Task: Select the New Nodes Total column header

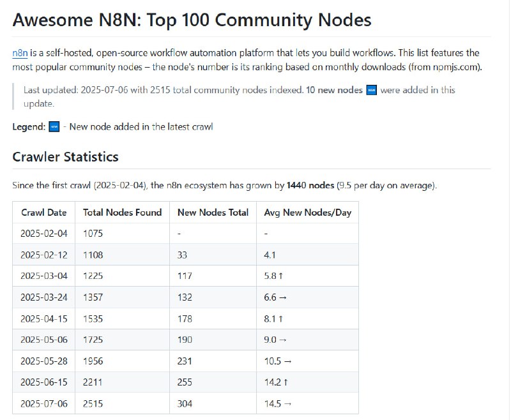Action: point(213,212)
